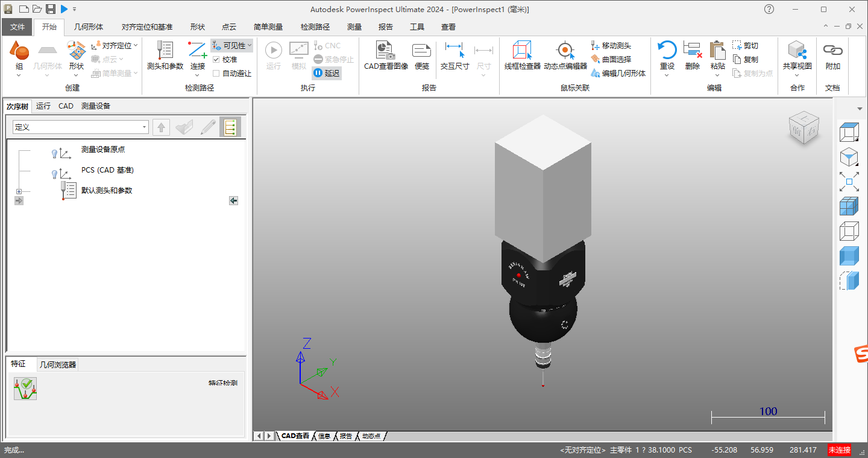Open the 几何浏览器 tab
The image size is (868, 458).
point(58,364)
